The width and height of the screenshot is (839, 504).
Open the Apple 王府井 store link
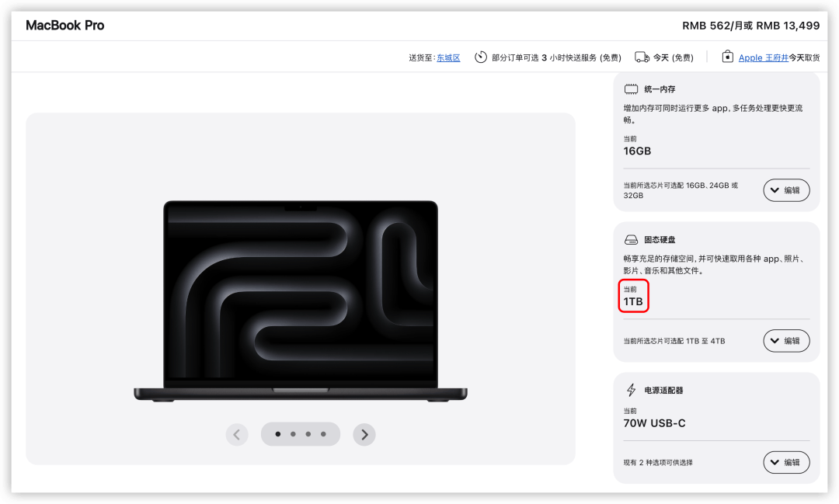pos(763,57)
